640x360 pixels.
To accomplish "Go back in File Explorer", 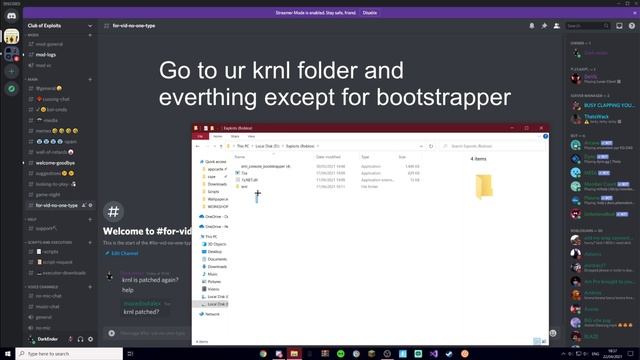I will pos(198,146).
